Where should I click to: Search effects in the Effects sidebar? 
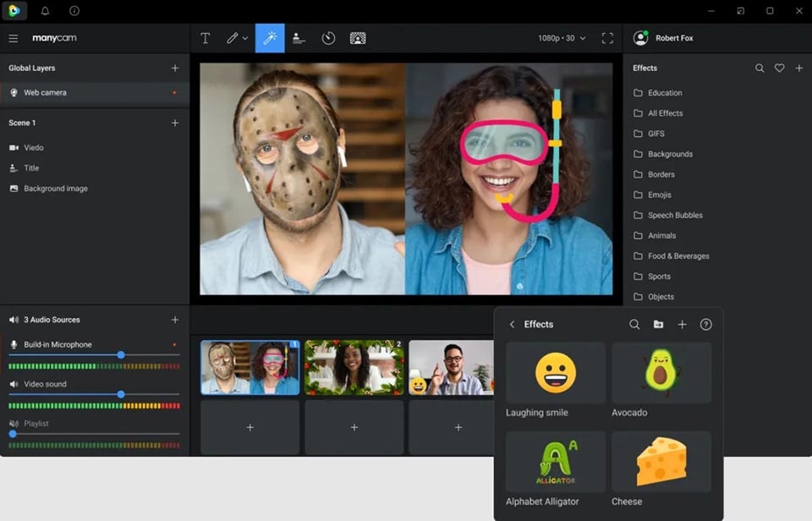pos(760,68)
